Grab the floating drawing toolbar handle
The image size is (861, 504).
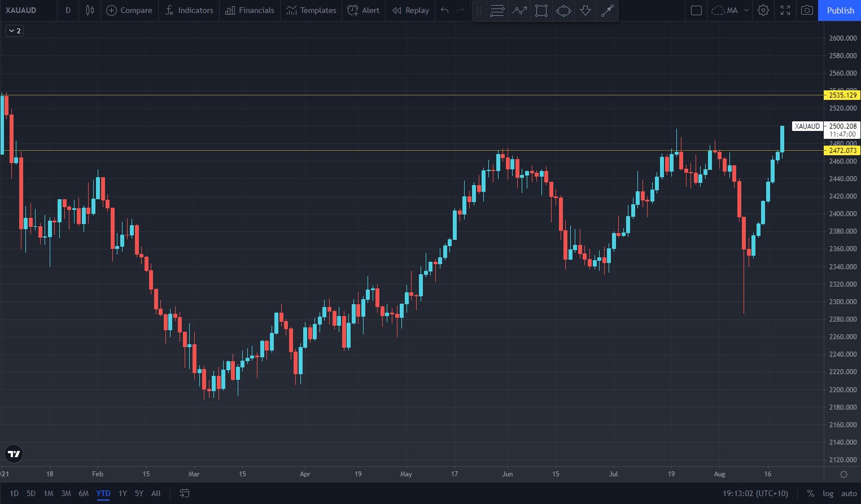click(479, 11)
